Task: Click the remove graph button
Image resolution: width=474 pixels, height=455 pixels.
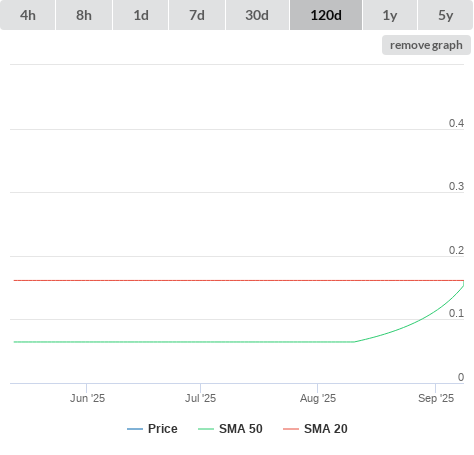Action: [x=426, y=45]
